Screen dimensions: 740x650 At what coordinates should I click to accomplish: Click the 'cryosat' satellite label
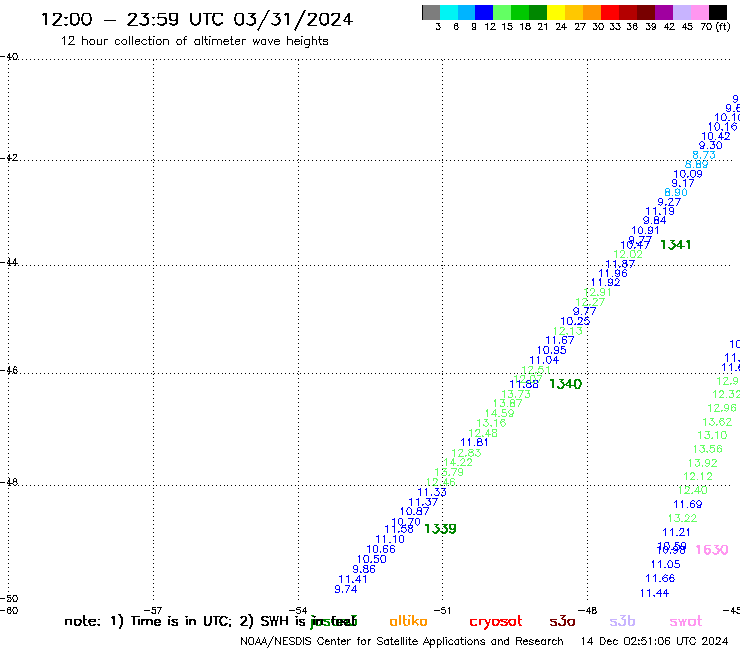[x=496, y=622]
